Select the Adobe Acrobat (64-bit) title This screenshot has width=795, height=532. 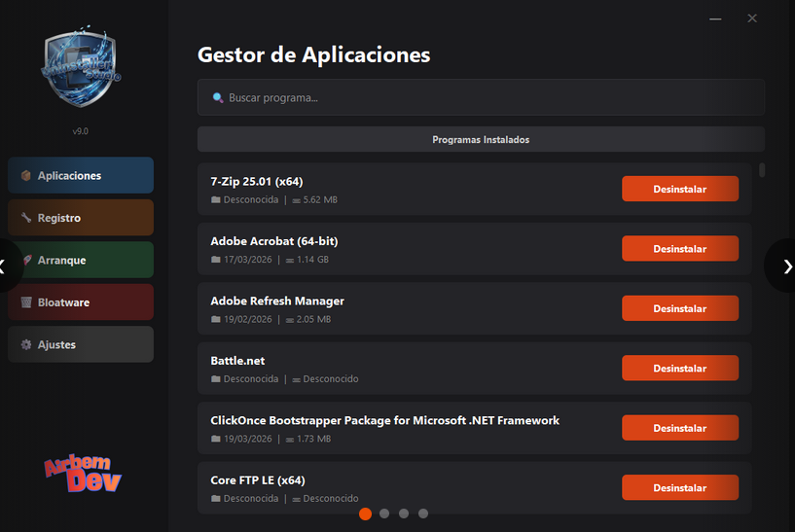[274, 241]
